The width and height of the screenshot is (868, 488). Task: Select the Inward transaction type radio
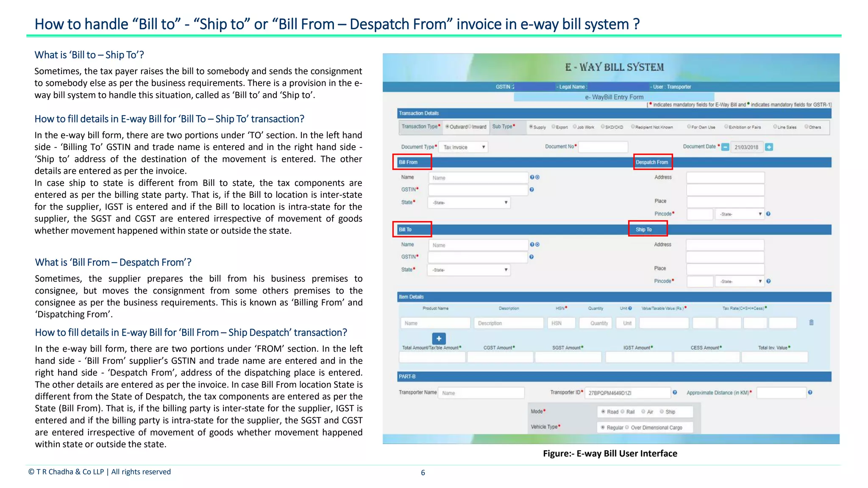tap(470, 127)
